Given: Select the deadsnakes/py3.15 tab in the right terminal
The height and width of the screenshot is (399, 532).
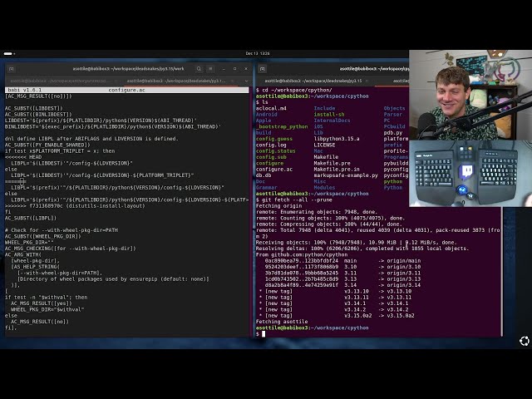Looking at the screenshot, I should click(313, 81).
